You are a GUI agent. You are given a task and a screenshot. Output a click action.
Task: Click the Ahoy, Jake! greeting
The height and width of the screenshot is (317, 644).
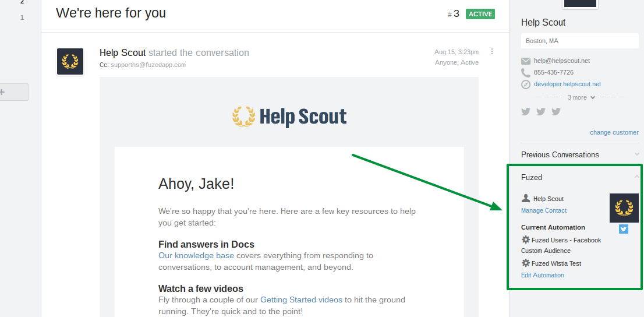click(x=196, y=184)
